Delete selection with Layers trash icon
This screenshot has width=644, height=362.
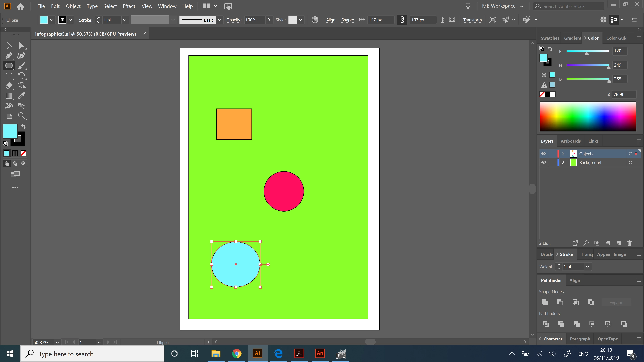(x=630, y=243)
